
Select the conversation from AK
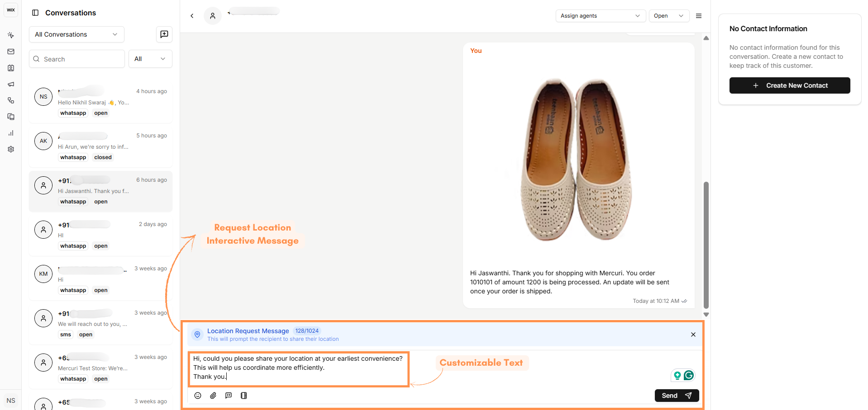[x=100, y=146]
